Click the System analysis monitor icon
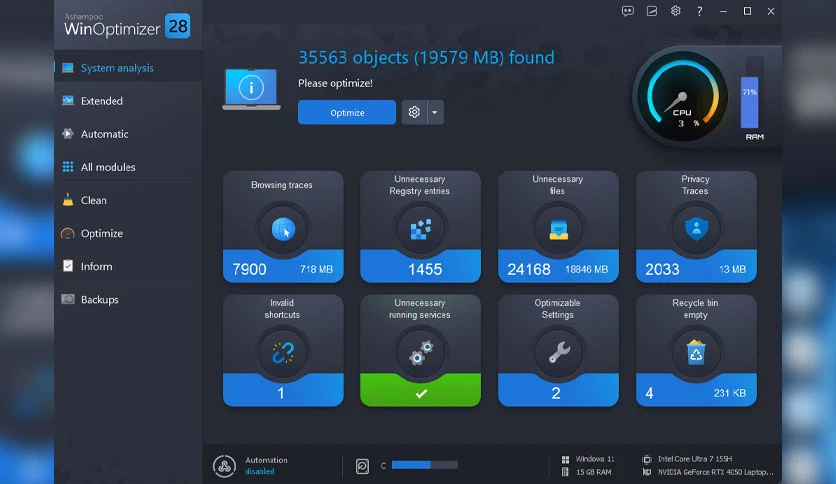Screen dimensions: 836x484 click(x=68, y=68)
